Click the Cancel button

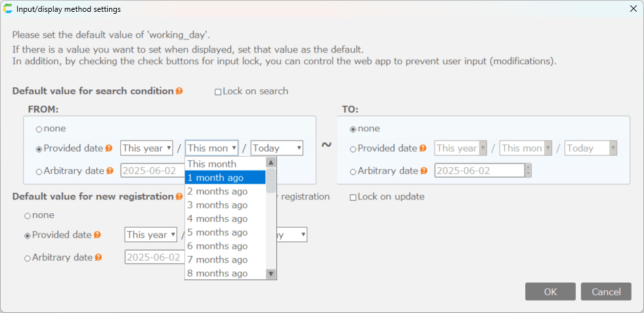pyautogui.click(x=606, y=291)
